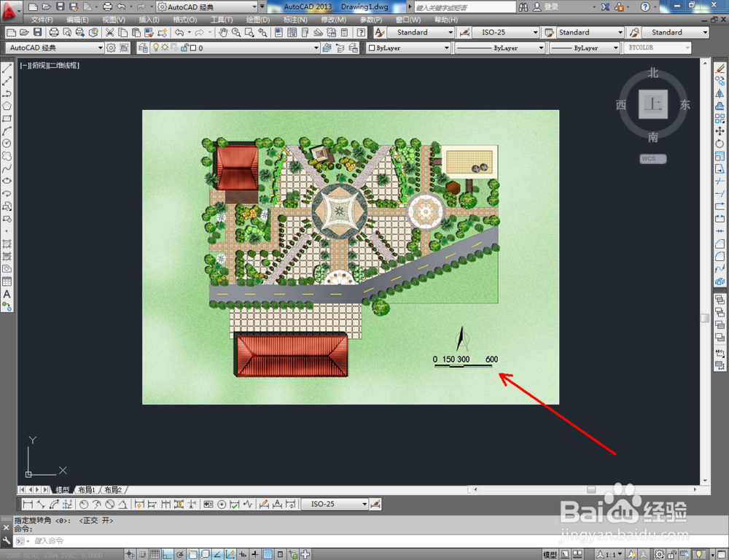Screen dimensions: 729x560
Task: Select the Rectangle draw tool
Action: click(7, 119)
